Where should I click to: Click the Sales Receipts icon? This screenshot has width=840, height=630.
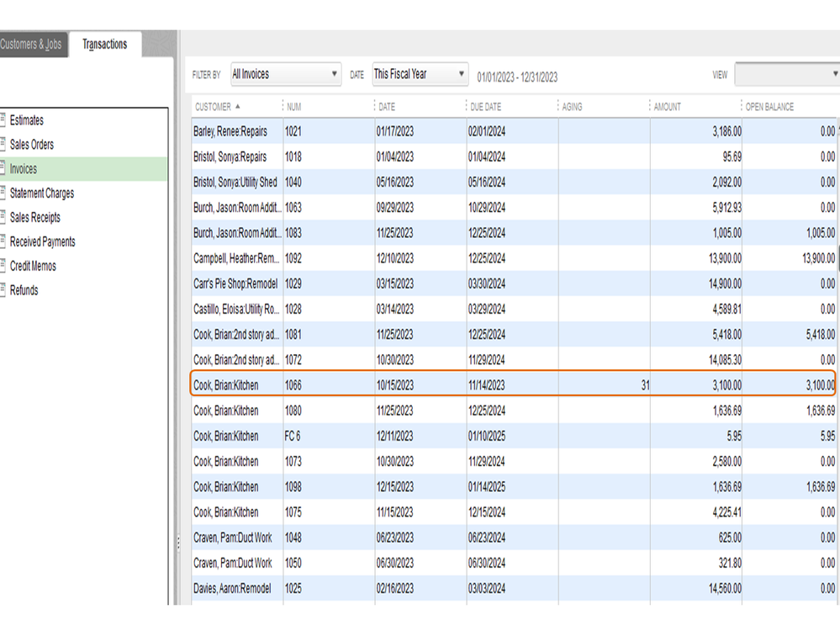[3, 218]
